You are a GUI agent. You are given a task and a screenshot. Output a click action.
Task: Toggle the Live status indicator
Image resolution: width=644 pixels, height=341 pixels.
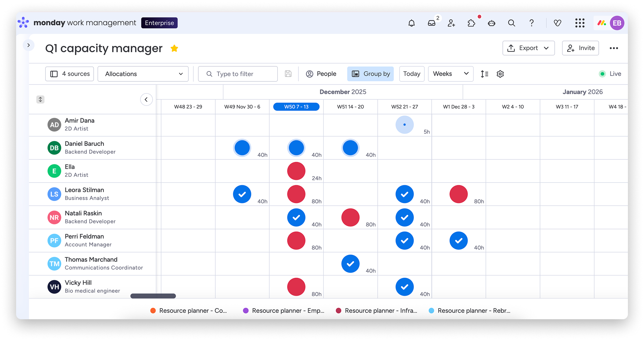(610, 74)
